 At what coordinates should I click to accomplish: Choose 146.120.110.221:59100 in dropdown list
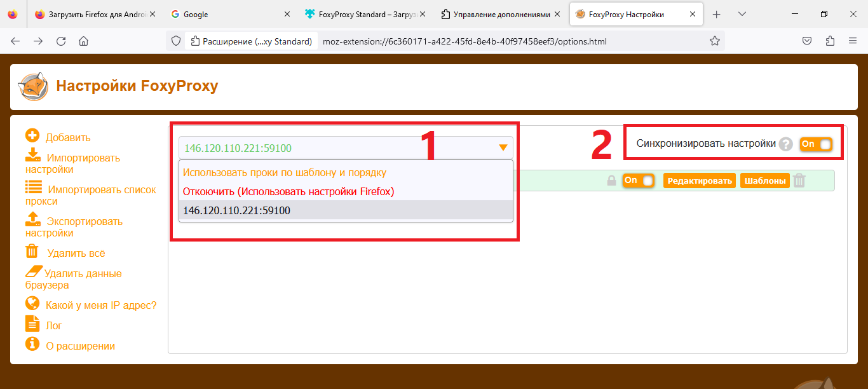[346, 210]
